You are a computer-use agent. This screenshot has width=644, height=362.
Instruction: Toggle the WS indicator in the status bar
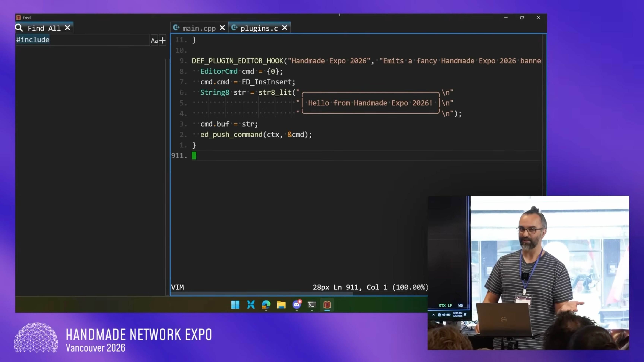460,306
